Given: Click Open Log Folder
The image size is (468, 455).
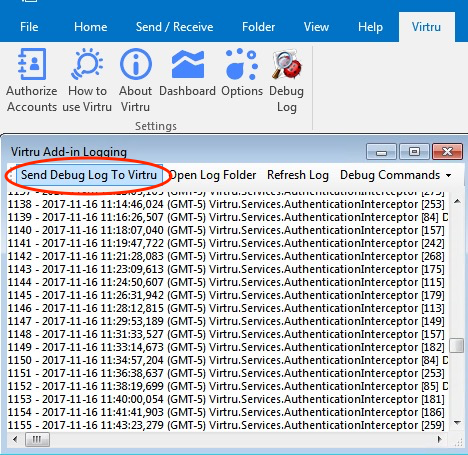Looking at the screenshot, I should point(213,175).
